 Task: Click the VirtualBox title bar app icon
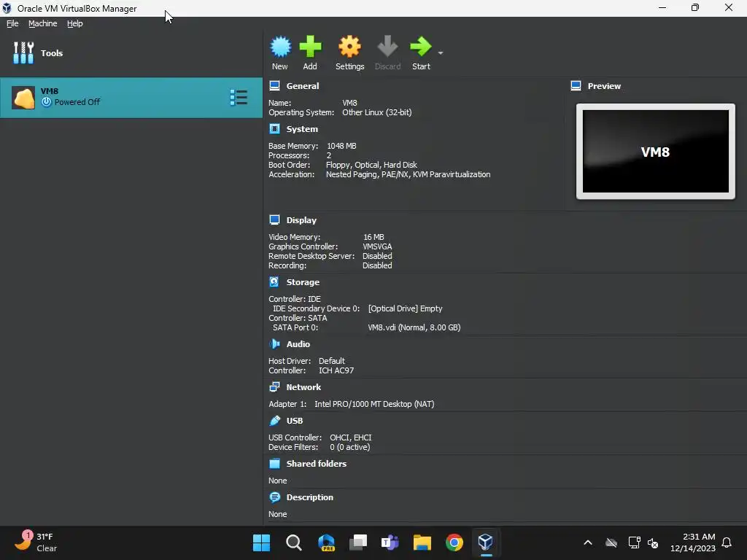tap(7, 8)
